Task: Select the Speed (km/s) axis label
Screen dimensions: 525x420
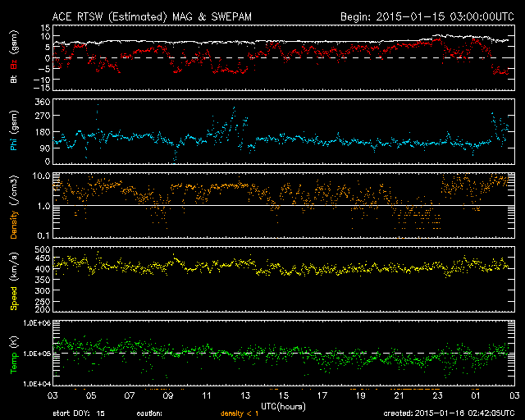Action: pyautogui.click(x=14, y=279)
